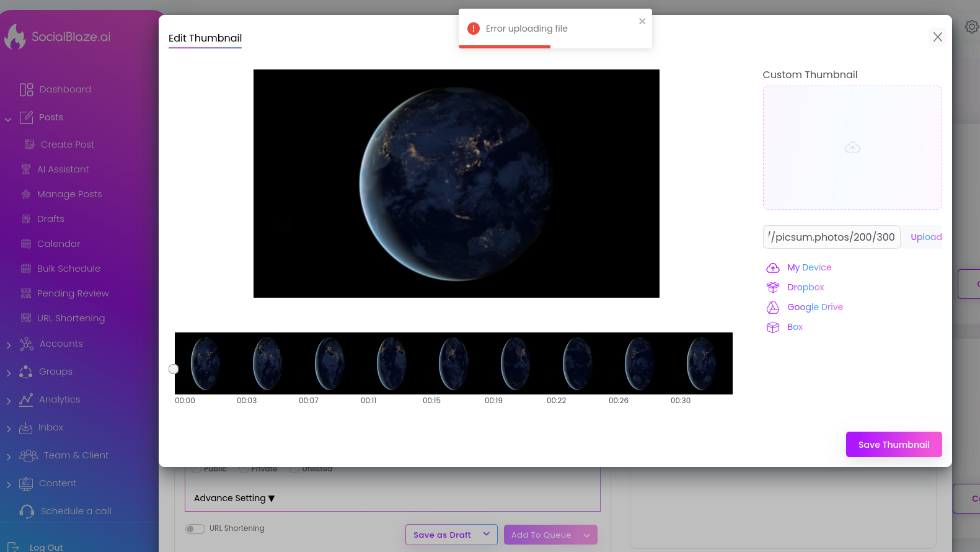Click the URL Shortening sidebar icon
The width and height of the screenshot is (980, 552).
coord(26,318)
